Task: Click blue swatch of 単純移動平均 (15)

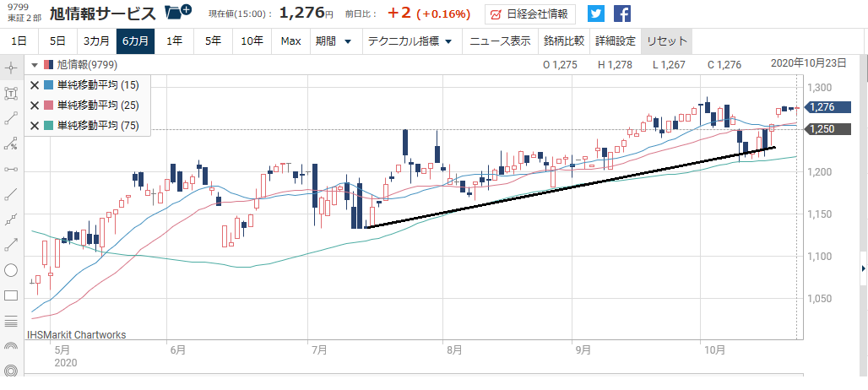Action: 48,85
